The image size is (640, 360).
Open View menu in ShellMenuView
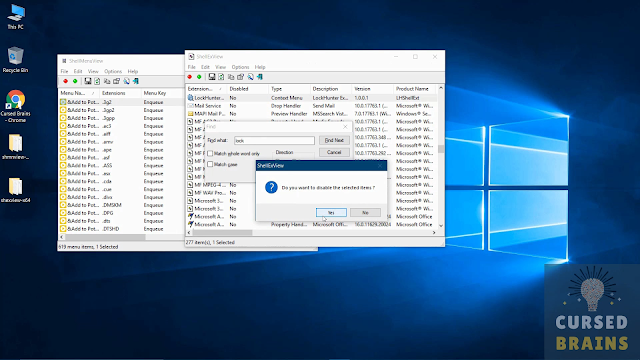(x=93, y=71)
